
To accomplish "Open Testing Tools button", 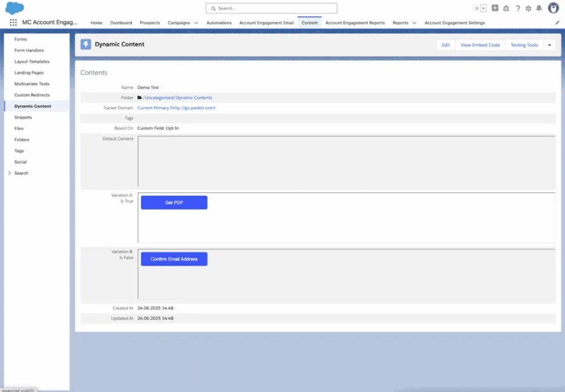I will point(524,45).
